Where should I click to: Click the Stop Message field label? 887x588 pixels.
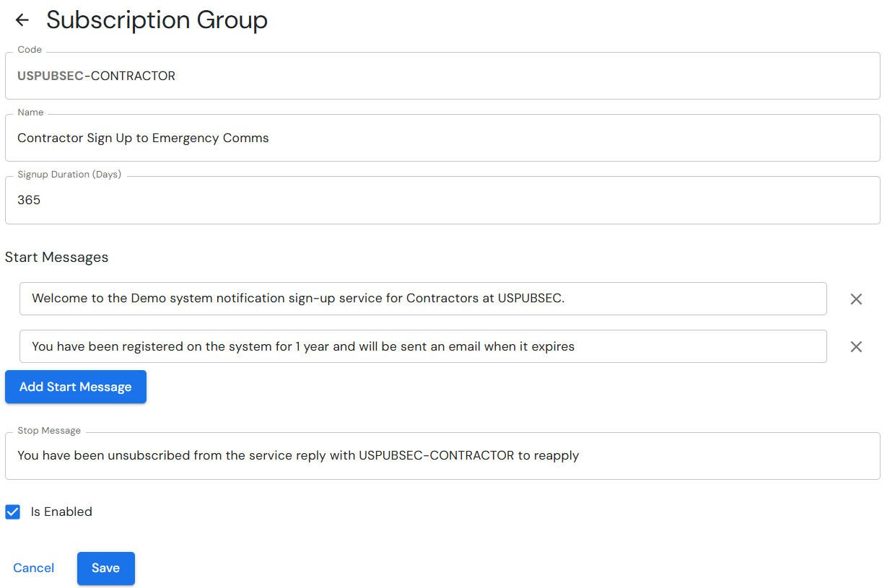(49, 430)
